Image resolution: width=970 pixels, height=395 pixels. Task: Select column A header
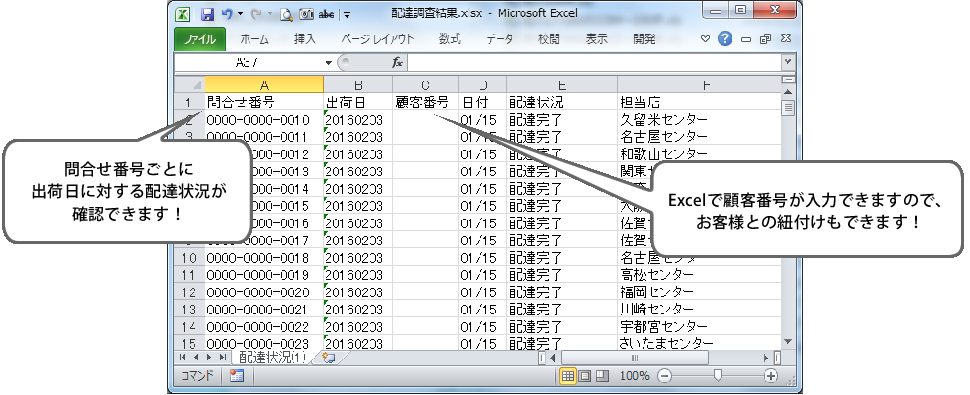coord(264,85)
